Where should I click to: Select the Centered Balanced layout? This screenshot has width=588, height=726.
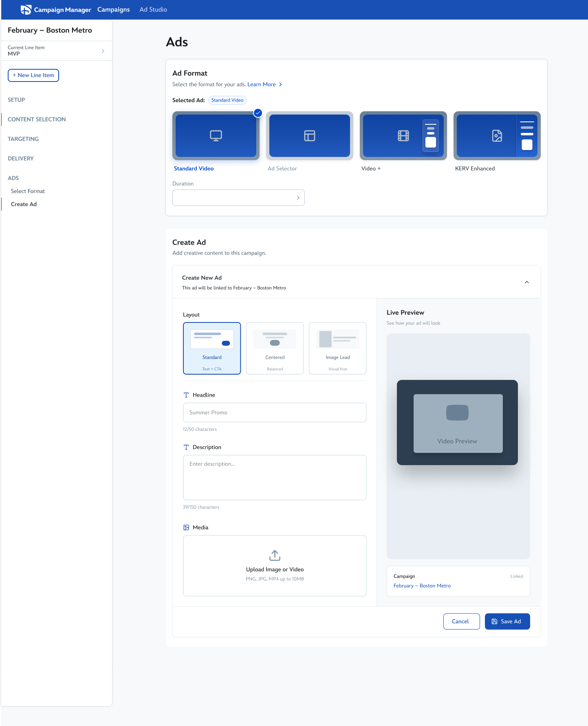(x=275, y=348)
